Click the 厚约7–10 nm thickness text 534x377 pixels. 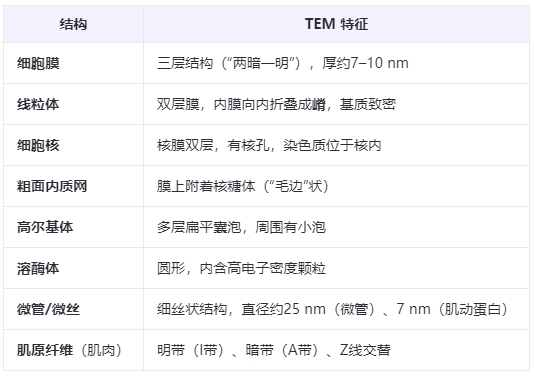(365, 63)
